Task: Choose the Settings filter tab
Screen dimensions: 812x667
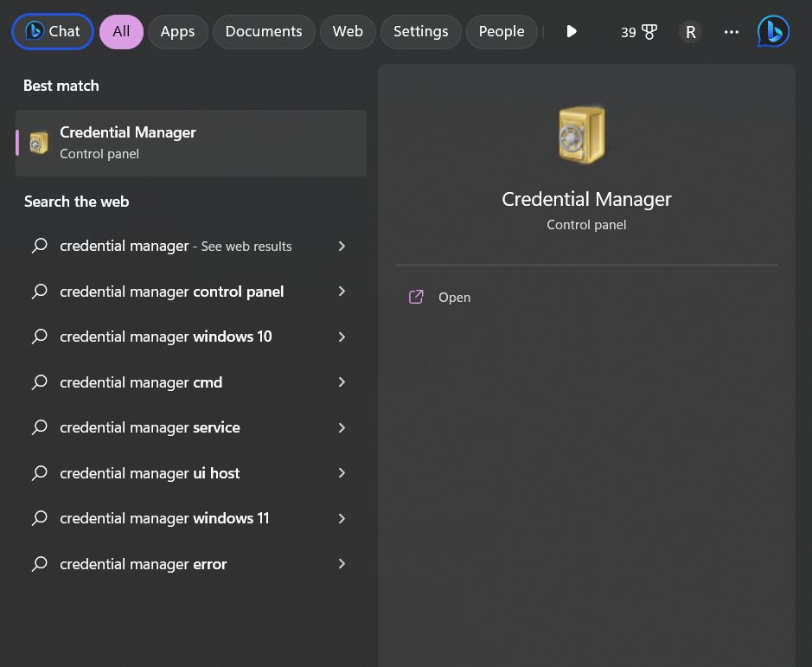Action: (x=420, y=32)
